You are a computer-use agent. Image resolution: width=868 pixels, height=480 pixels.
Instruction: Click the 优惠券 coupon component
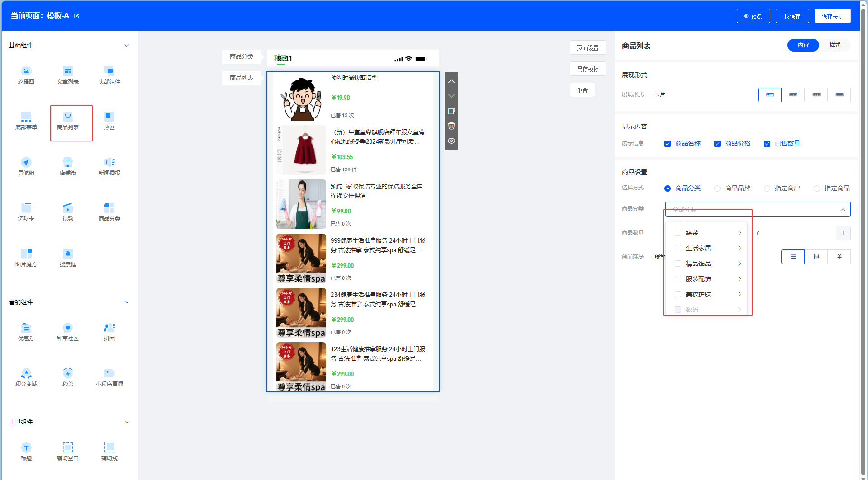pyautogui.click(x=26, y=332)
